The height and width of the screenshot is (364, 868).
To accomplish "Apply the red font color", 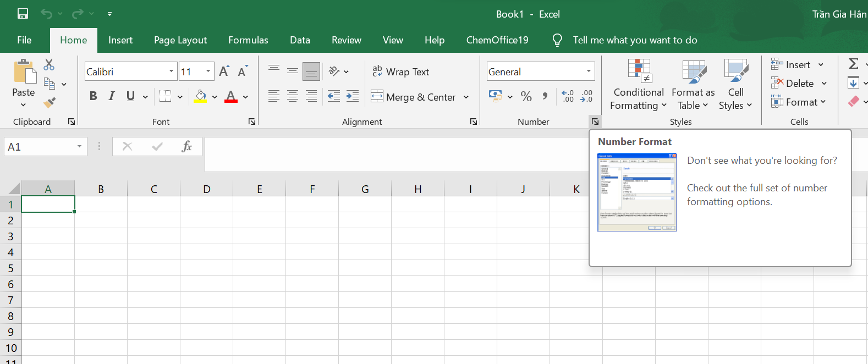I will [231, 96].
